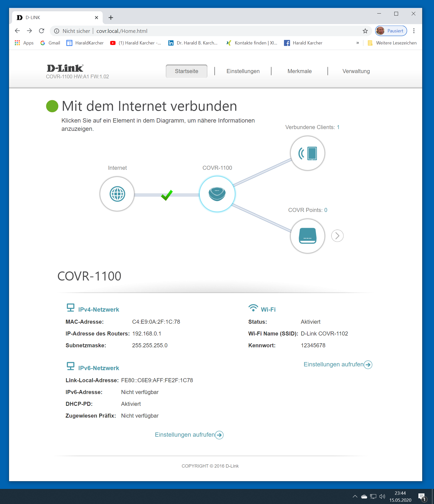Viewport: 434px width, 504px height.
Task: Expand the COVR Points next arrow
Action: pos(337,236)
